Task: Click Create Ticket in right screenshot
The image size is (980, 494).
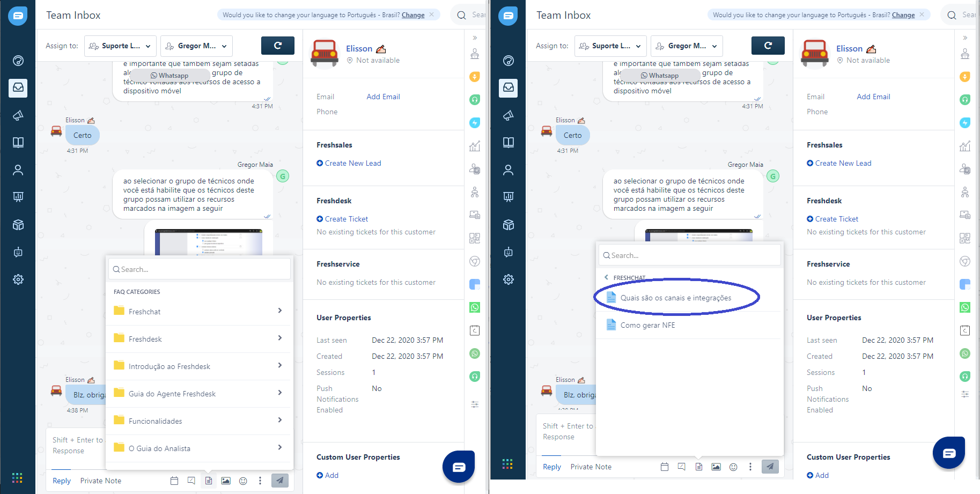Action: 832,219
